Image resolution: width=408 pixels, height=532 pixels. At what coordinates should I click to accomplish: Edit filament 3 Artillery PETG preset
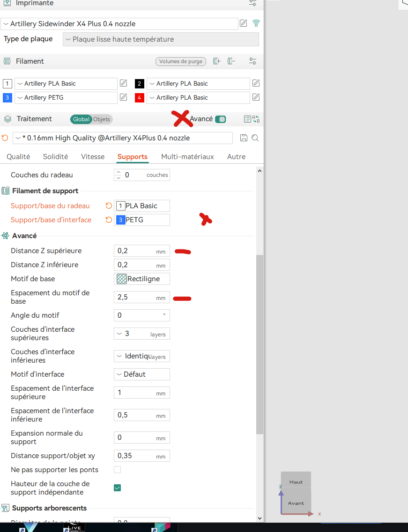coord(124,97)
